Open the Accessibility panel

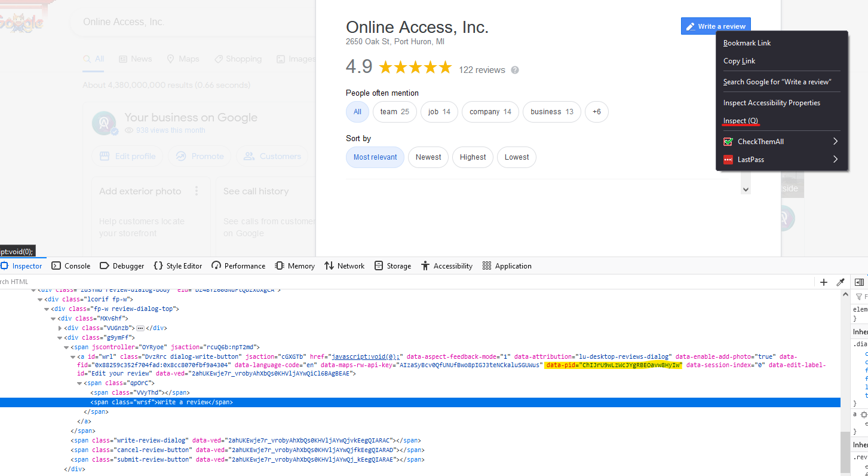click(x=446, y=266)
